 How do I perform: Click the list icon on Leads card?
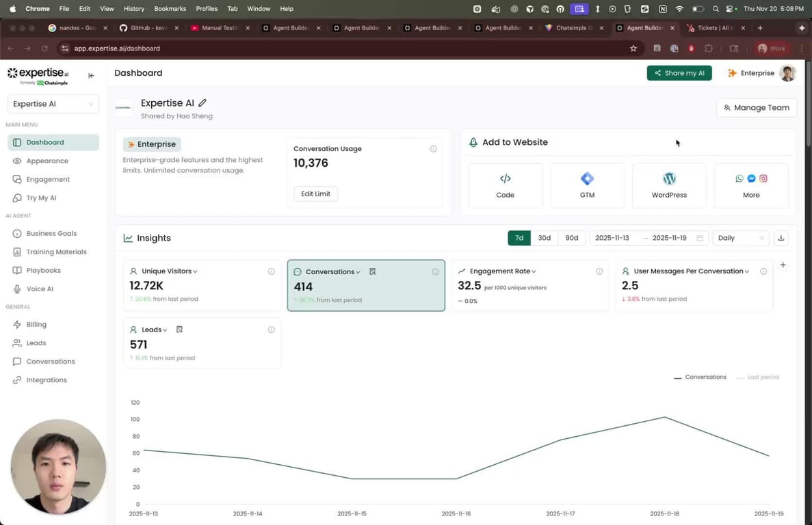coord(179,329)
